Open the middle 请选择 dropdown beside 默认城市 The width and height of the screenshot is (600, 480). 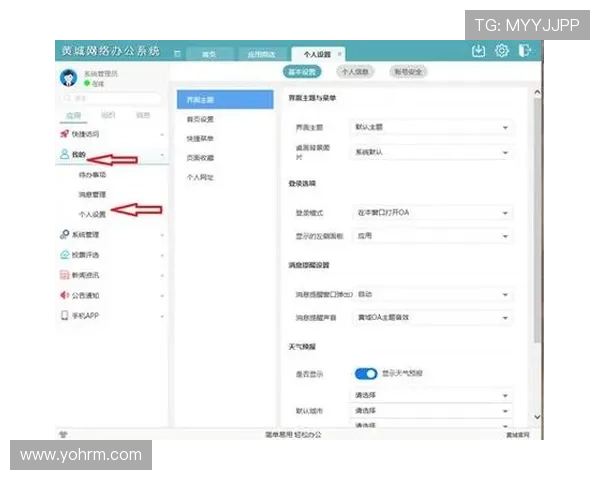pyautogui.click(x=431, y=411)
